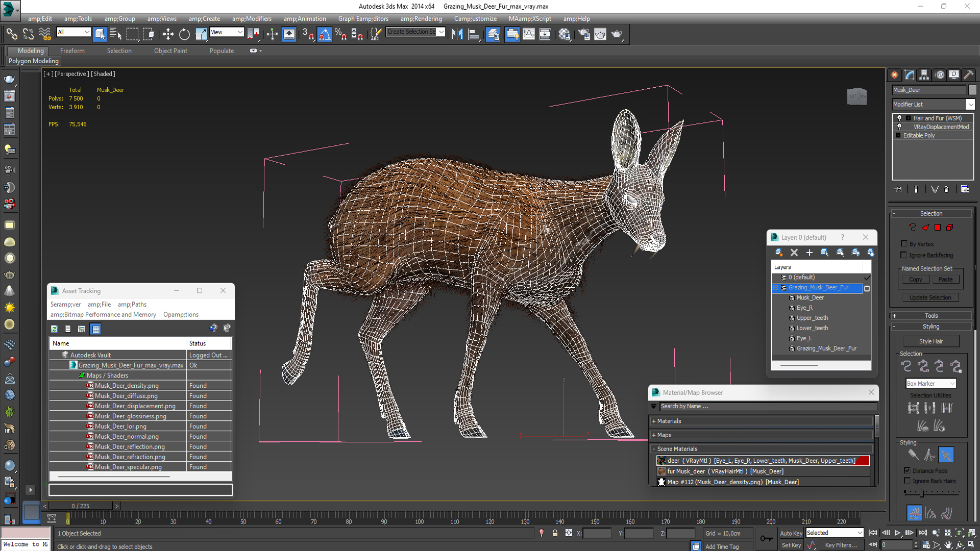Open the viewport cube navigator
This screenshot has height=551, width=980.
click(857, 96)
